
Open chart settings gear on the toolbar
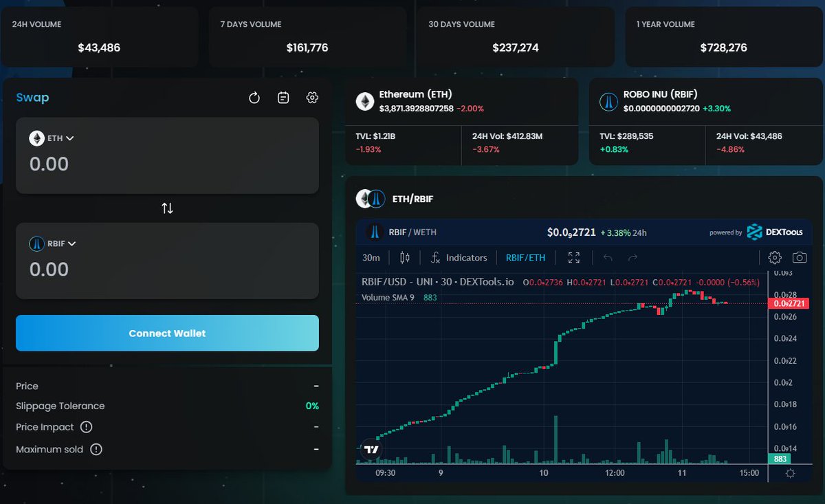[775, 257]
